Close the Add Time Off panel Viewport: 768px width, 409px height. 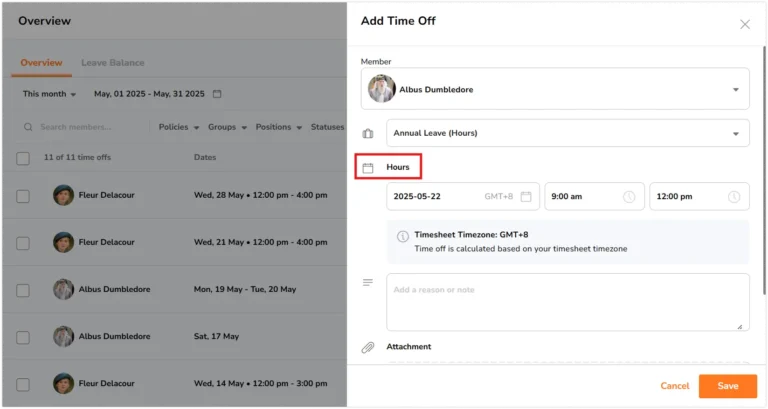click(744, 24)
